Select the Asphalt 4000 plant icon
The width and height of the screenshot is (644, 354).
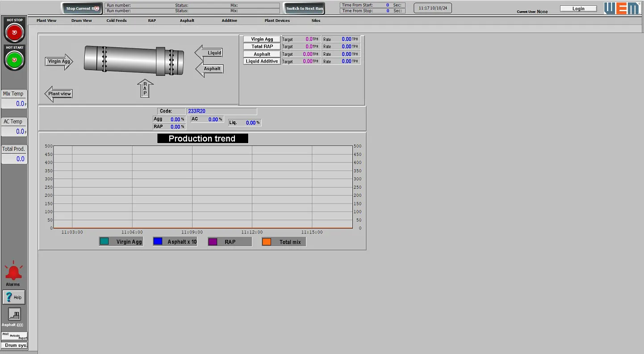point(13,315)
